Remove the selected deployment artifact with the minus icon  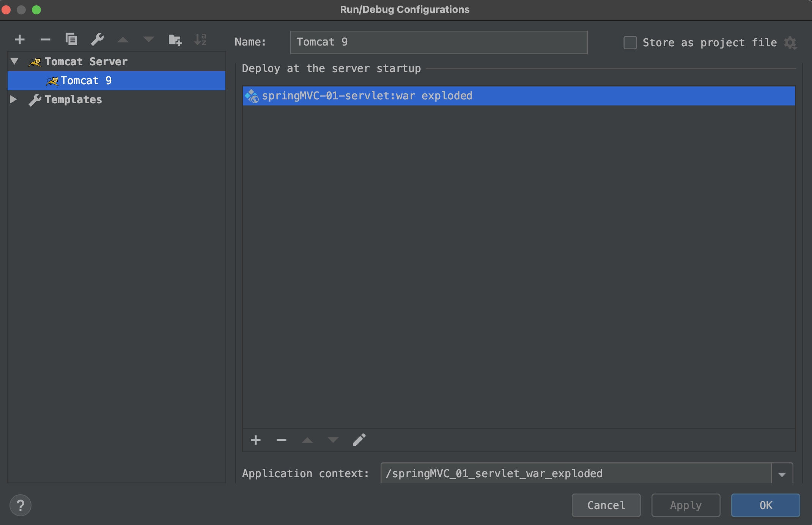(x=281, y=440)
